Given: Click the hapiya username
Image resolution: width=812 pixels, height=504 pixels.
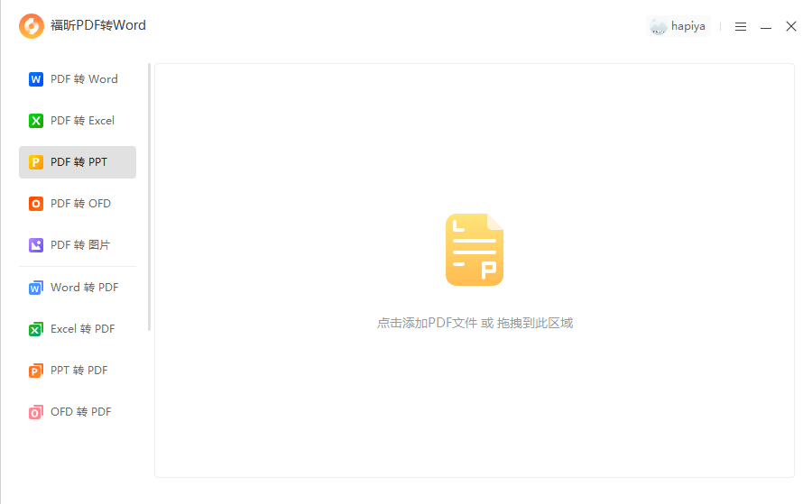Looking at the screenshot, I should pyautogui.click(x=687, y=26).
